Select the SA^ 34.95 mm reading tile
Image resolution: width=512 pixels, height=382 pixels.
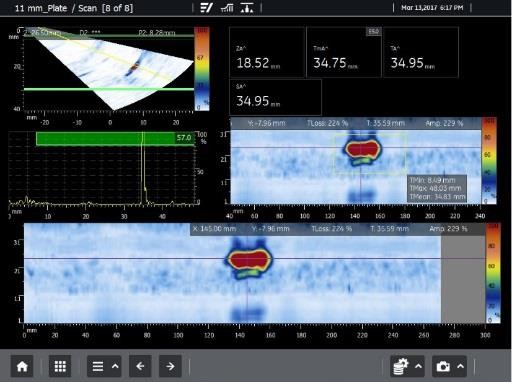tap(275, 97)
